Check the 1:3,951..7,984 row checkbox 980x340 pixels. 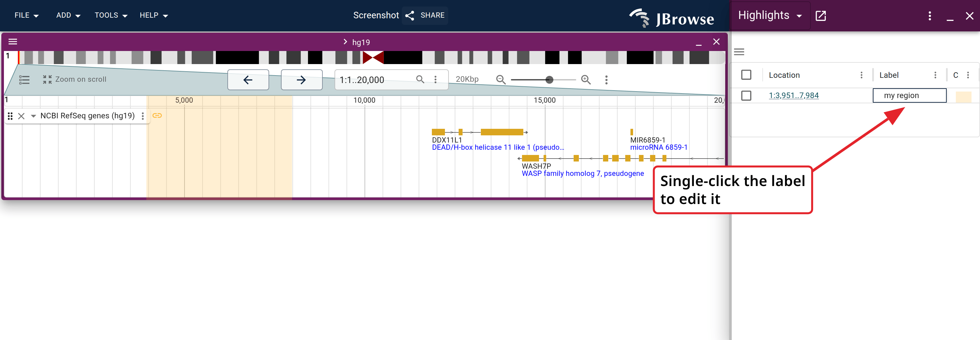[746, 95]
